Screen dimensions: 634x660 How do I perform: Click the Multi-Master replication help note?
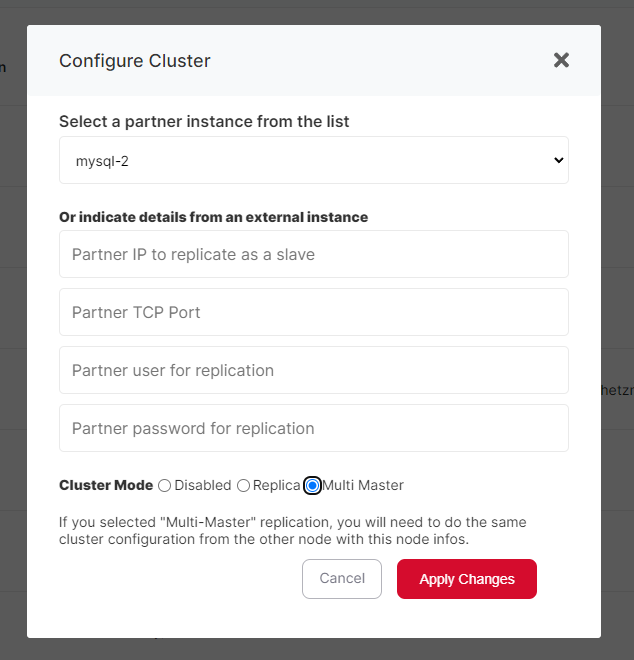point(292,531)
